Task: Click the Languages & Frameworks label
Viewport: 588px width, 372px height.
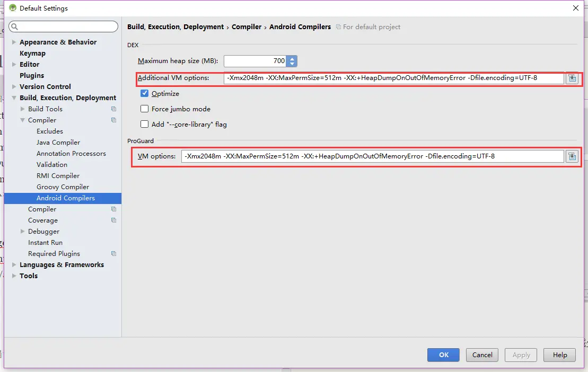Action: (x=62, y=265)
